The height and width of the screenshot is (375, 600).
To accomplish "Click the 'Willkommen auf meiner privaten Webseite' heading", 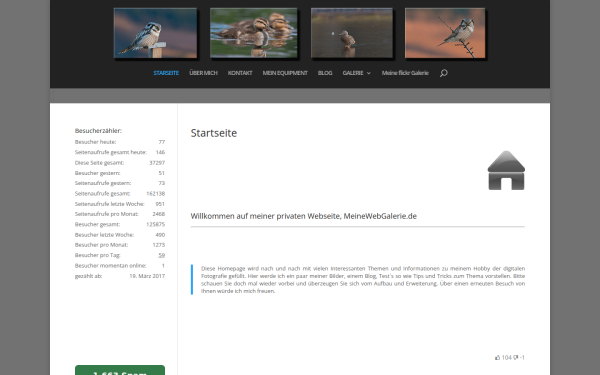I will click(x=303, y=216).
